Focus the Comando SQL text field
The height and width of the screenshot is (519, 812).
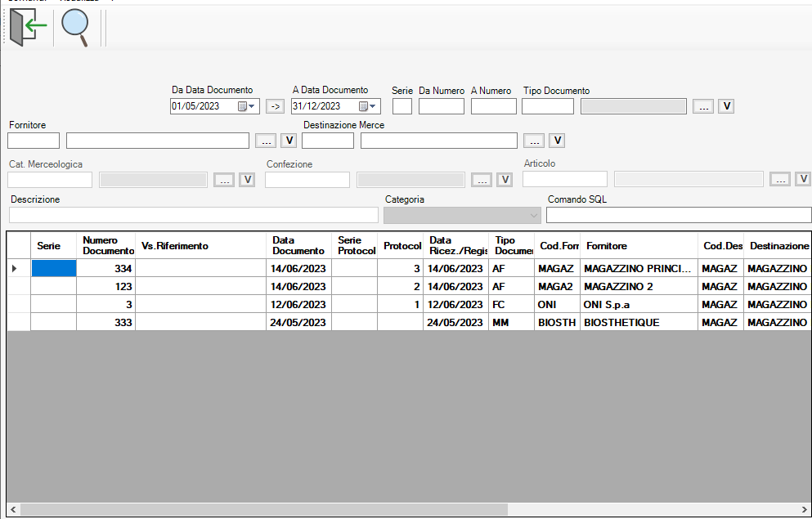(x=678, y=216)
